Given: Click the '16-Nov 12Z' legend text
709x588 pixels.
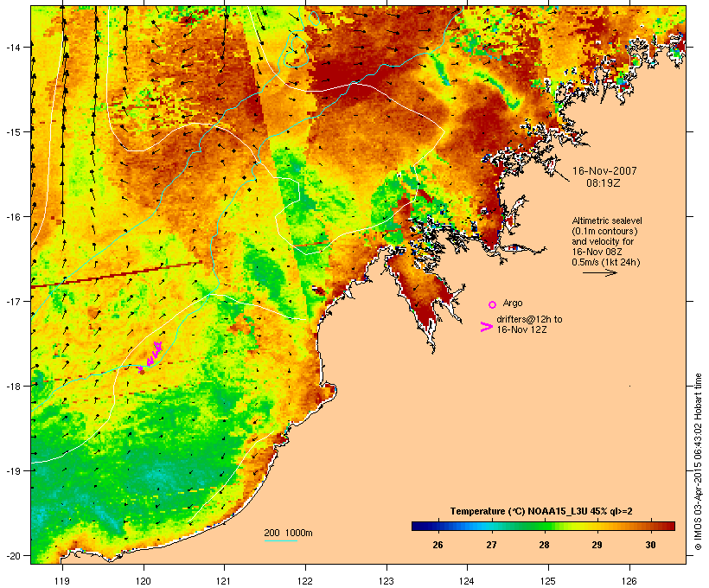Looking at the screenshot, I should point(521,329).
